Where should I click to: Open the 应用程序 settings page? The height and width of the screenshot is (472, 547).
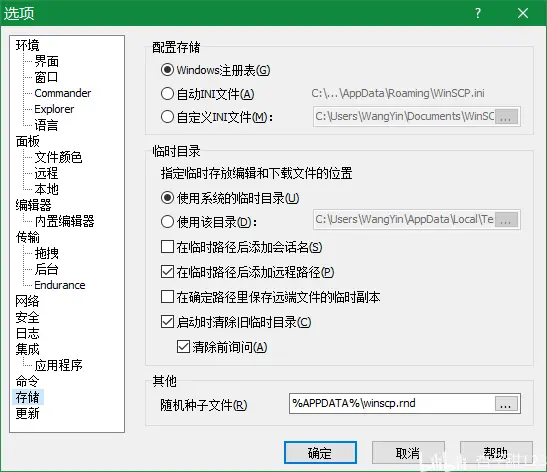58,365
